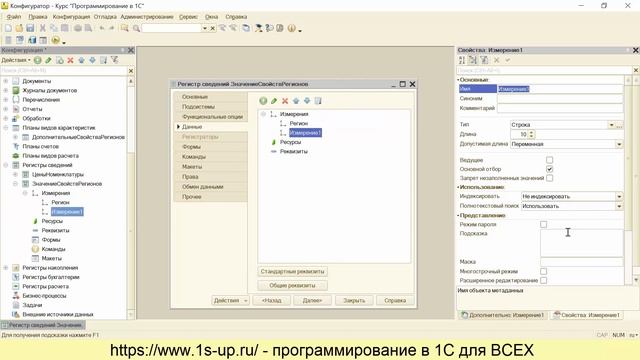Screen dimensions: 640x360
Task: Uncheck the Основной отбор checkbox
Action: 549,169
